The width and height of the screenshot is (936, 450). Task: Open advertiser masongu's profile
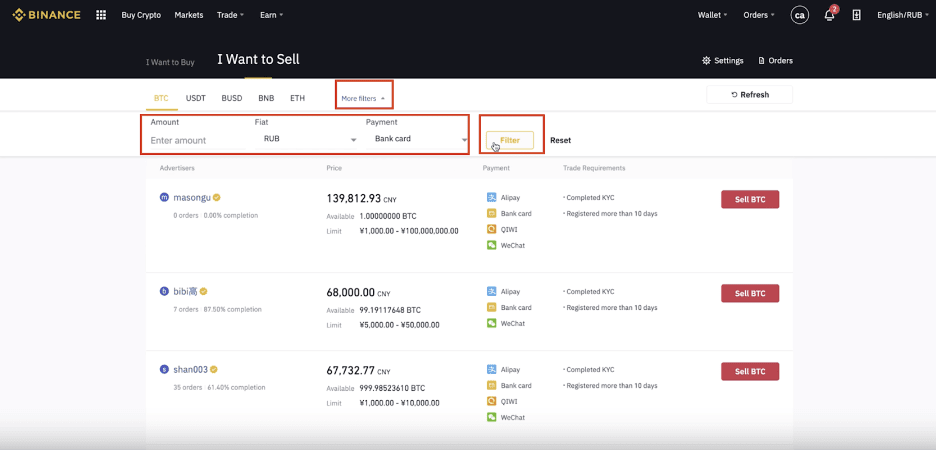(192, 197)
